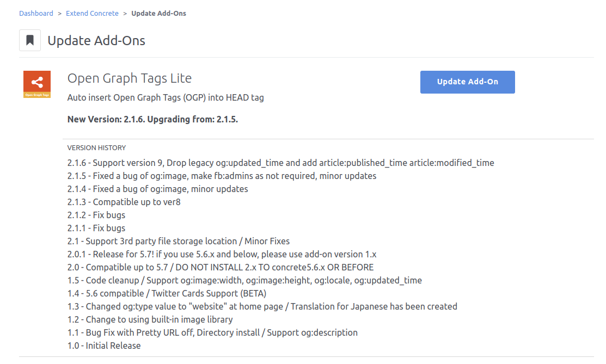Select the Update Add-Ons breadcrumb text
Screen dimensions: 606x364
pyautogui.click(x=158, y=13)
